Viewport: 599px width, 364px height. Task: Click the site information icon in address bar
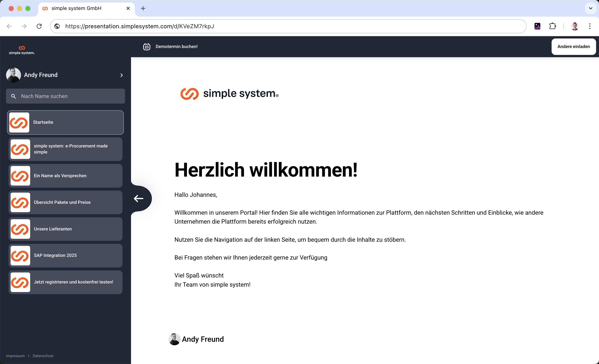pyautogui.click(x=57, y=26)
